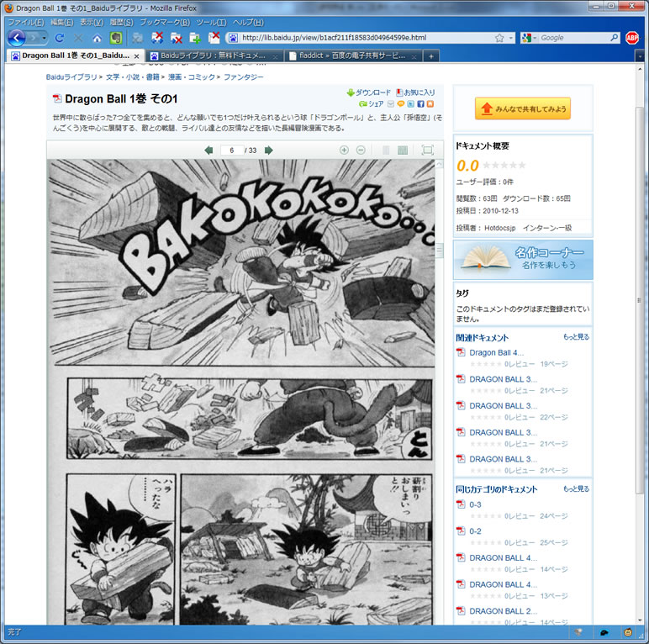The height and width of the screenshot is (644, 649).
Task: Close the Dragon Ball 1巻 tab
Action: point(136,56)
